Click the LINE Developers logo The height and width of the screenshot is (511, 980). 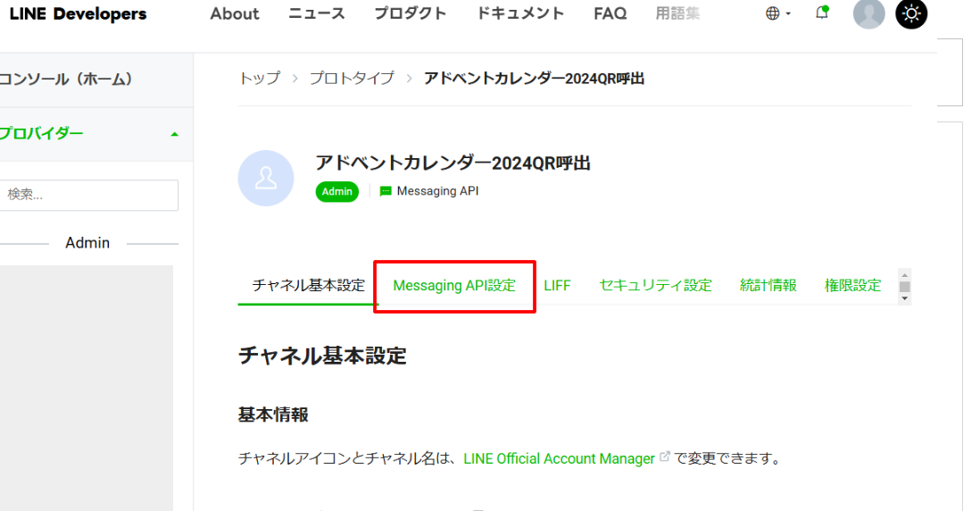point(79,13)
